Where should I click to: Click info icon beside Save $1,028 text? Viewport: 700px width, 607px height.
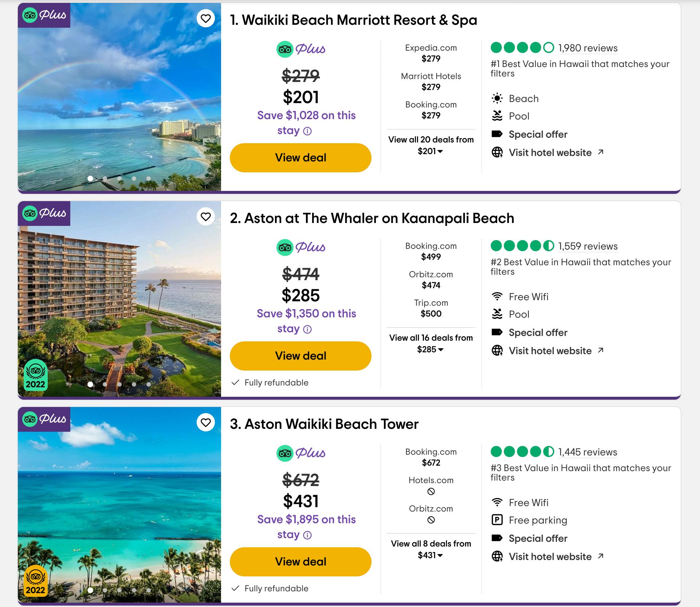point(307,131)
